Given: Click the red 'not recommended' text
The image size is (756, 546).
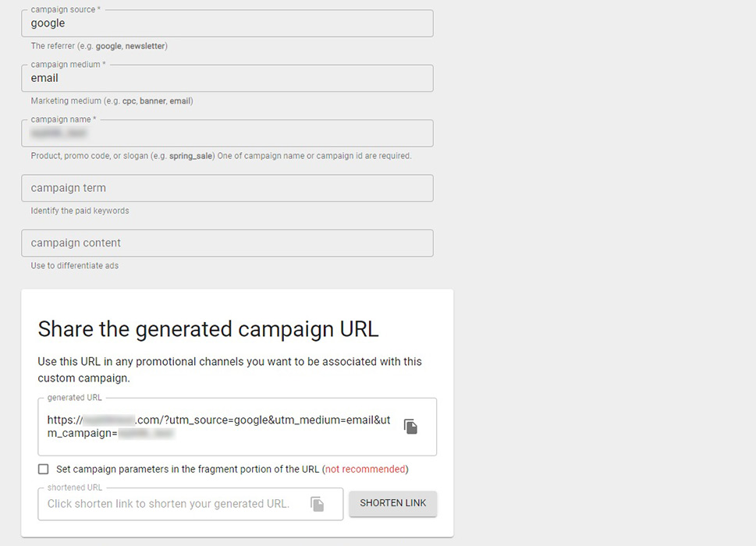Looking at the screenshot, I should click(365, 469).
